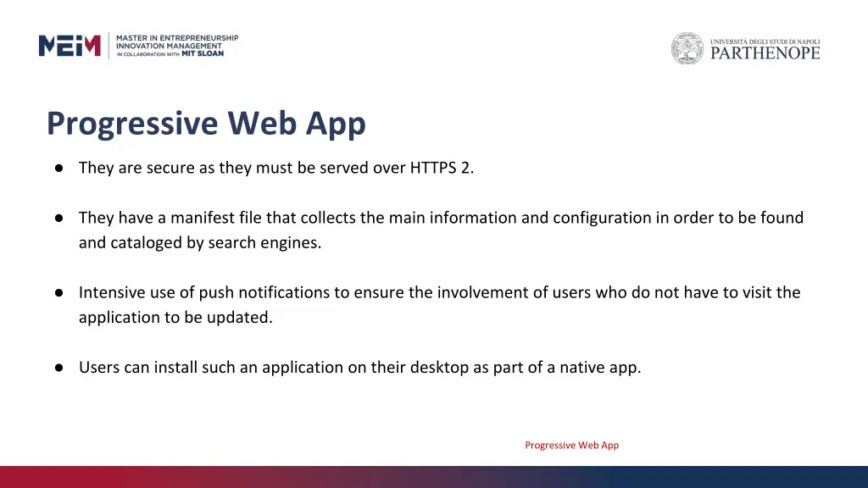Click the bullet about HTTPS 2 security
Image resolution: width=868 pixels, height=488 pixels.
coord(276,168)
